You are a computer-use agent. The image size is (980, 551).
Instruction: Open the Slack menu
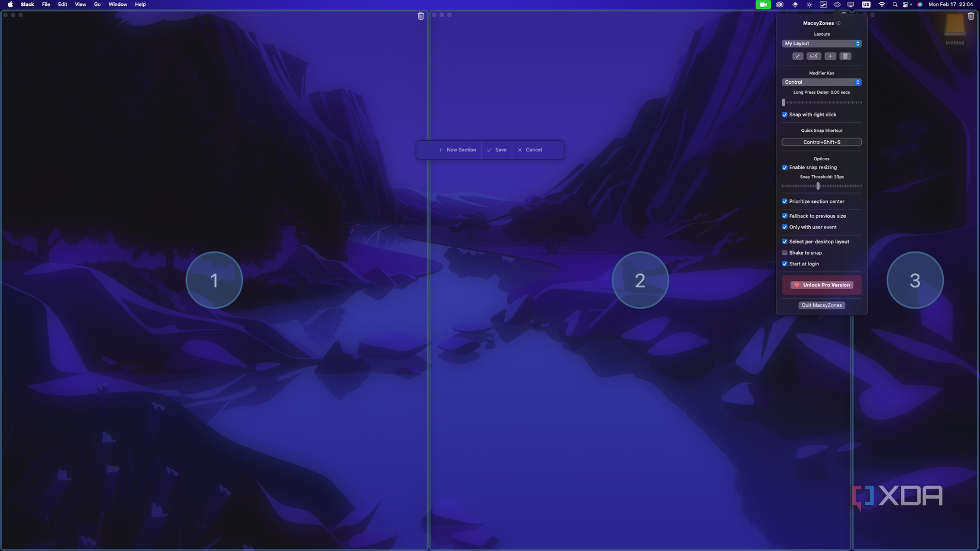(27, 4)
